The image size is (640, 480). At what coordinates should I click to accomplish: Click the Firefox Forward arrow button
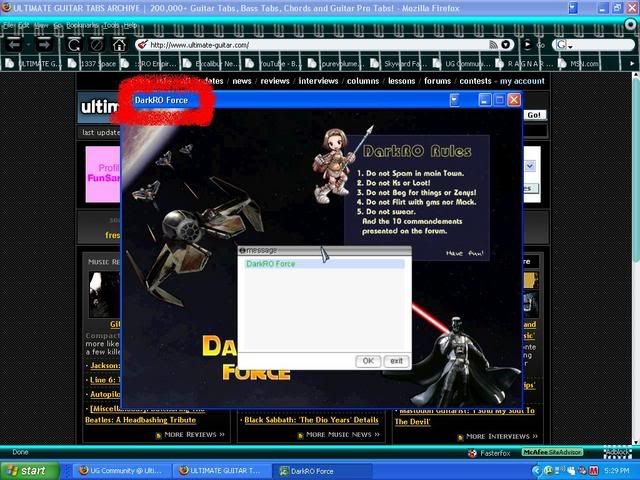(44, 44)
